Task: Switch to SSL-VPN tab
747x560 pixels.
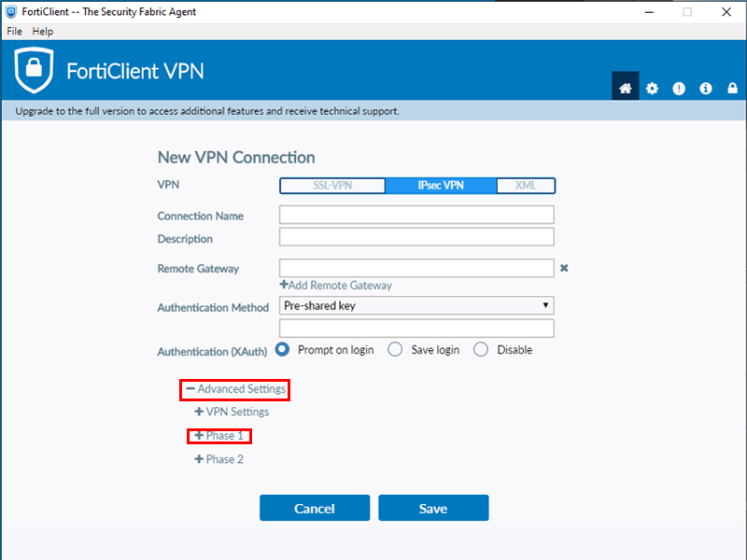Action: point(332,185)
